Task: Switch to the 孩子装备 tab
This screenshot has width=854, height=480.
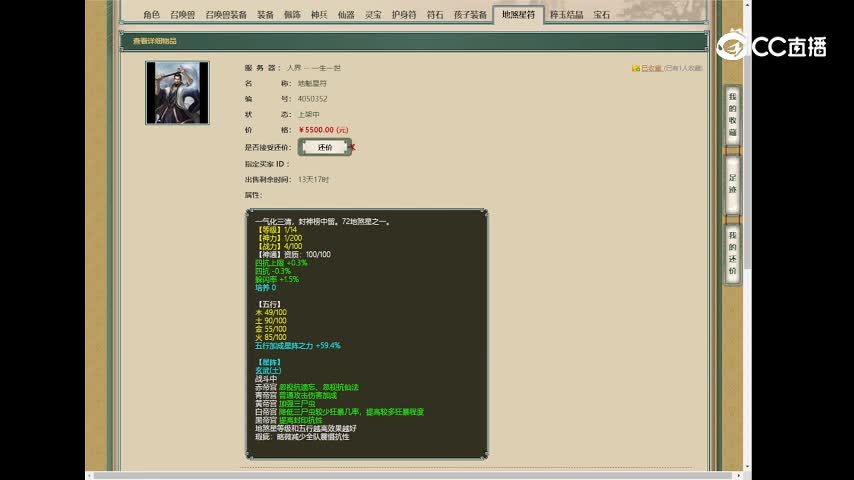Action: point(470,15)
